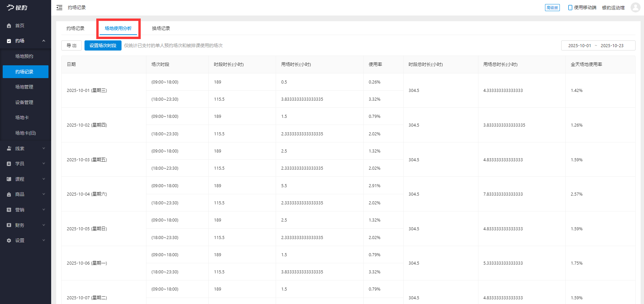The height and width of the screenshot is (304, 644).
Task: Select the 场地使用分析 tab
Action: (118, 28)
